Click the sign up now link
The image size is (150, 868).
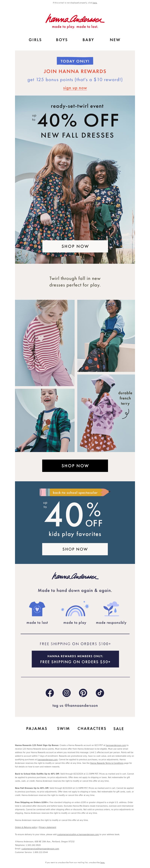(75, 88)
